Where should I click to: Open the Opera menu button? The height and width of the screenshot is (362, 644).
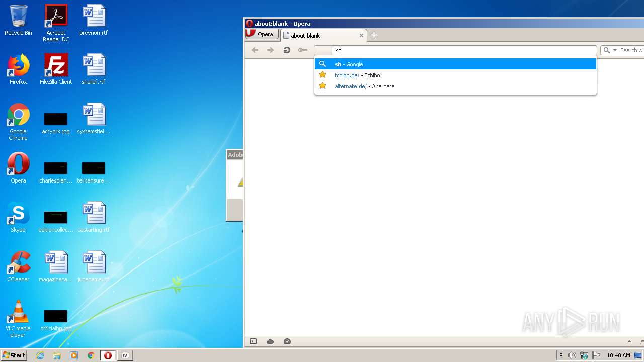[261, 34]
